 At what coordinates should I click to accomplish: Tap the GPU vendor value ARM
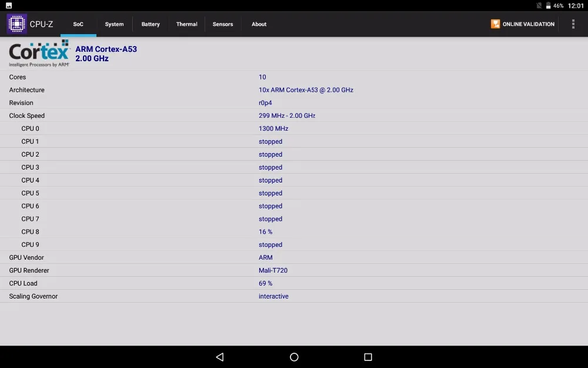click(x=266, y=257)
